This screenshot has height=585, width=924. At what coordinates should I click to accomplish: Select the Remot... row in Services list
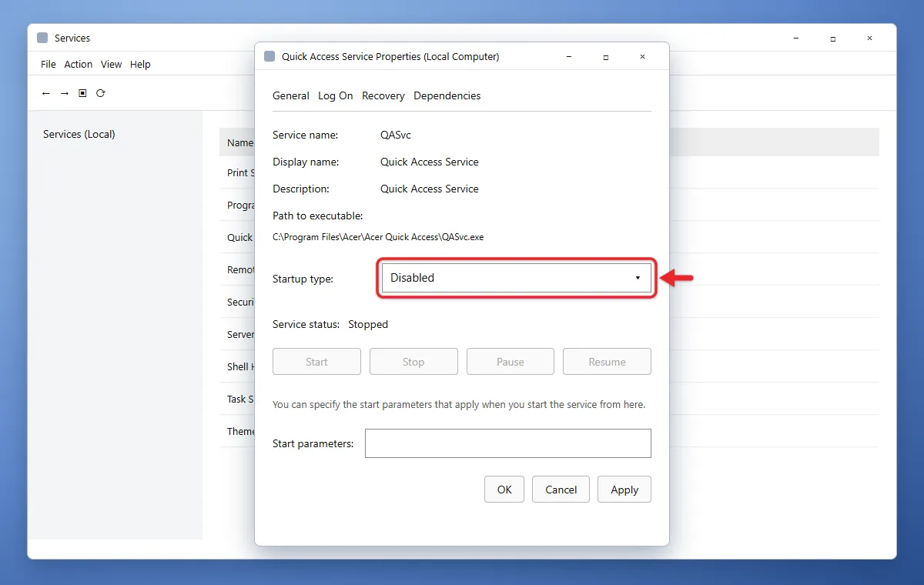(549, 269)
